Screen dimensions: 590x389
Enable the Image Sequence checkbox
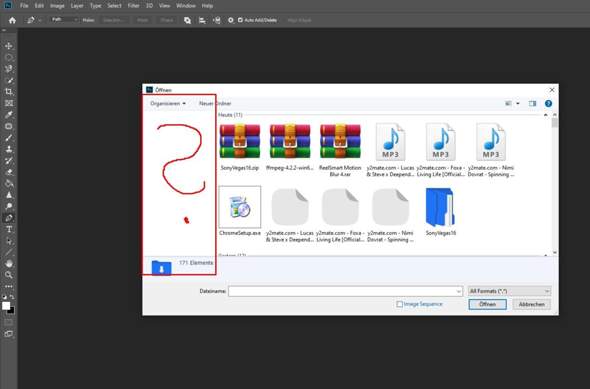[400, 304]
